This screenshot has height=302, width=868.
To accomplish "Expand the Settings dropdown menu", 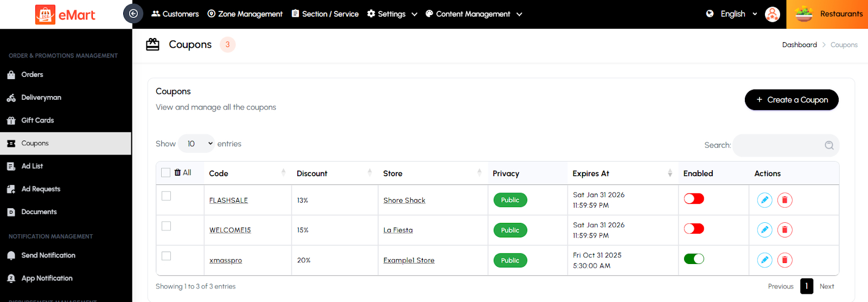I will click(x=392, y=14).
